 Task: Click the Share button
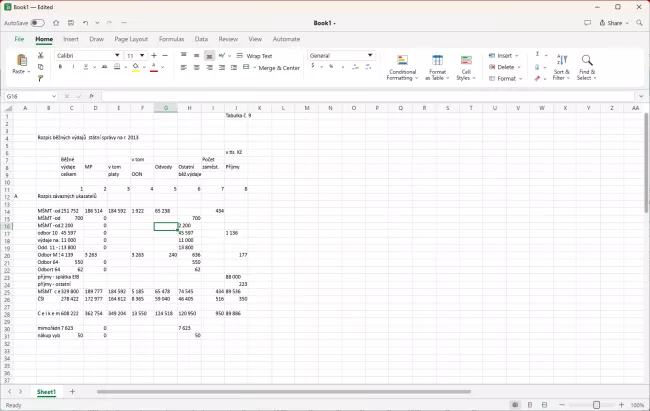click(x=614, y=23)
